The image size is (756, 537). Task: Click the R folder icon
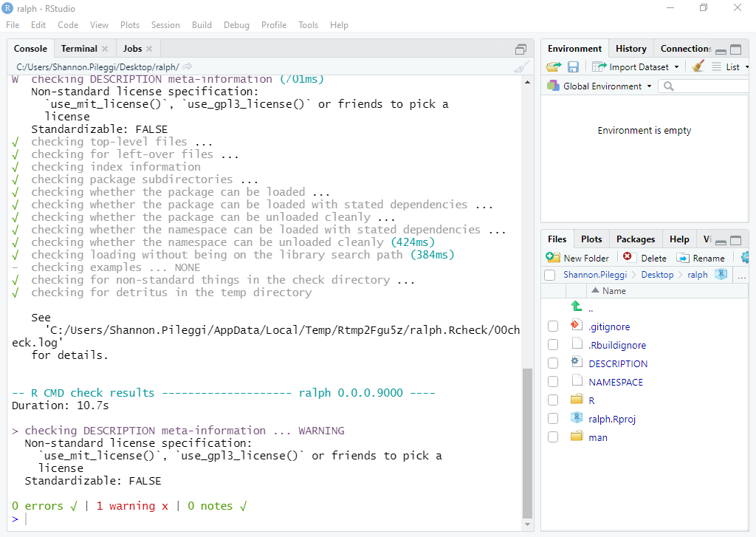[x=577, y=400]
